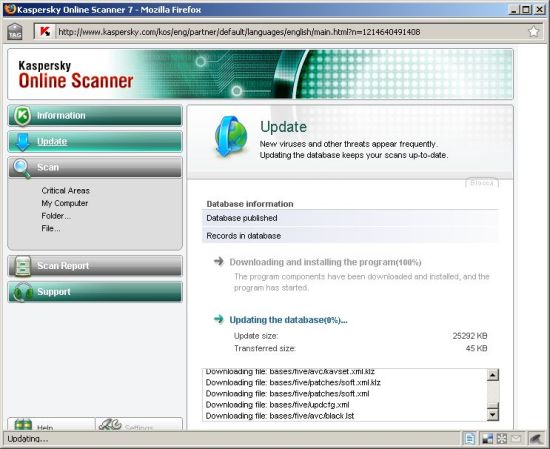Click the green shield icon on Information
The image size is (550, 449).
(x=22, y=115)
